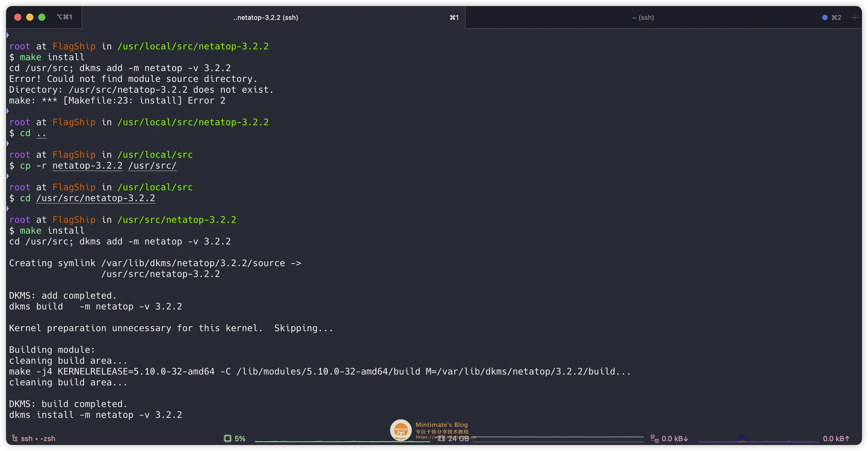Click the memory usage graph in the status bar
The height and width of the screenshot is (451, 868).
[x=558, y=439]
